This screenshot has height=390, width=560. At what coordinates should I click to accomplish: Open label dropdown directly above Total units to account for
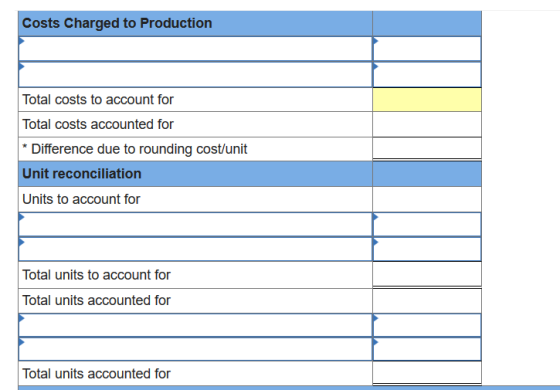click(195, 249)
